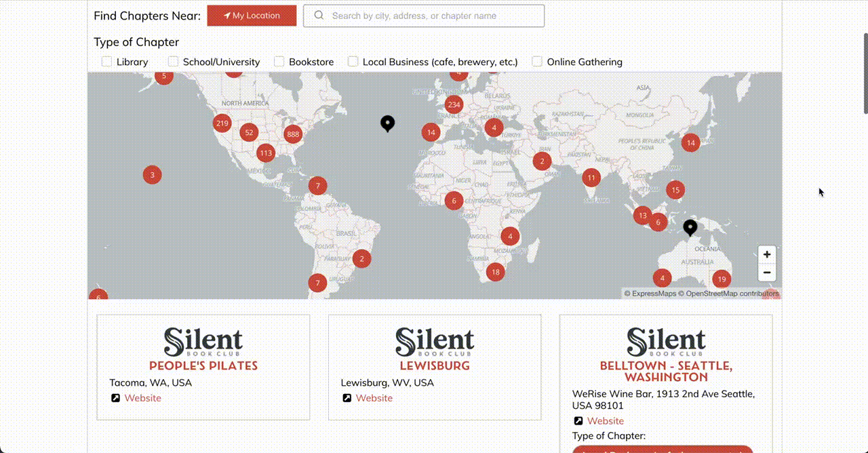Viewport: 868px width, 453px height.
Task: Open the 2 cluster marker over Brazil
Action: tap(362, 258)
